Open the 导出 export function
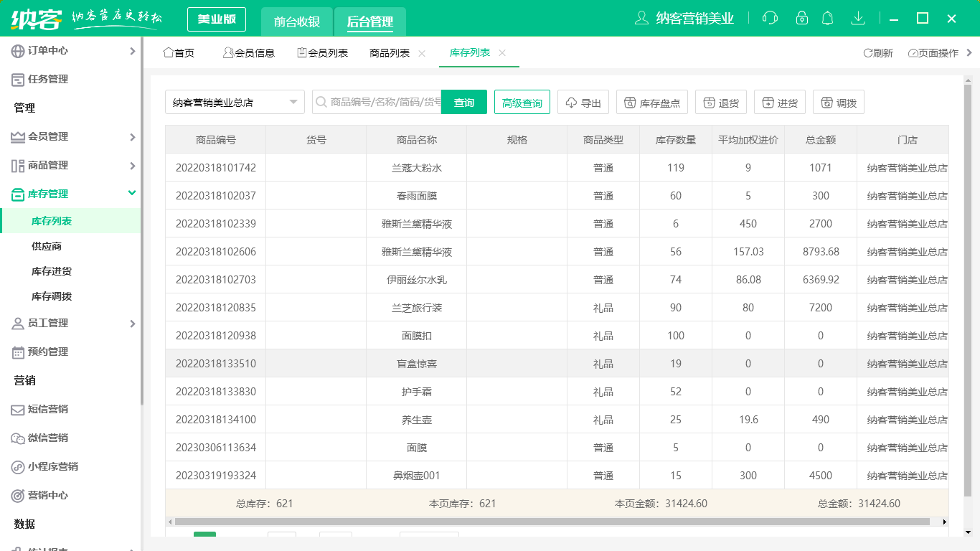 pos(583,102)
